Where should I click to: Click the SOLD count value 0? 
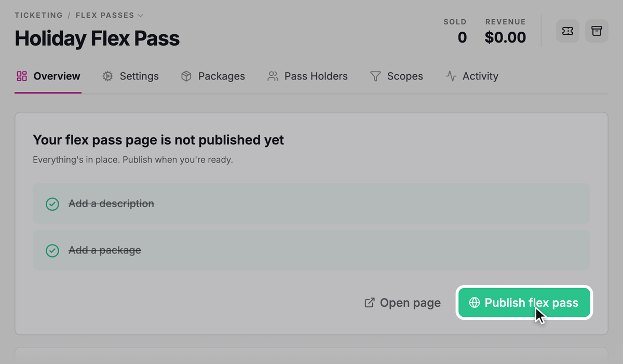point(462,37)
